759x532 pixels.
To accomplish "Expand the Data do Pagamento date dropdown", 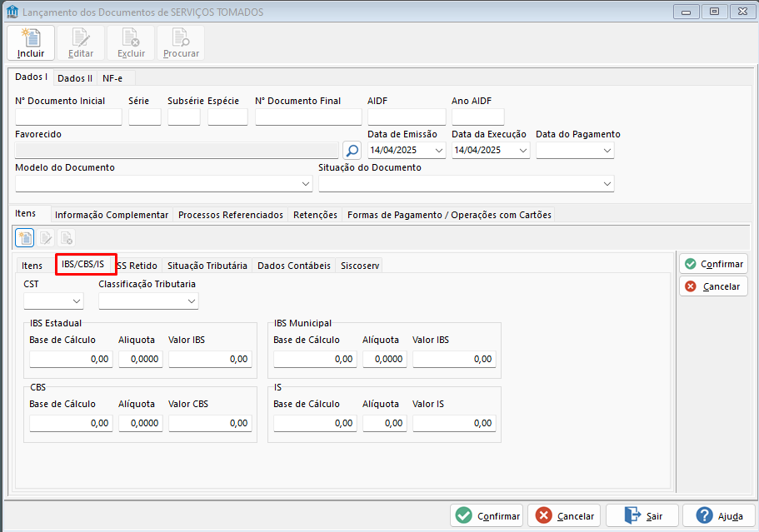I will [607, 151].
